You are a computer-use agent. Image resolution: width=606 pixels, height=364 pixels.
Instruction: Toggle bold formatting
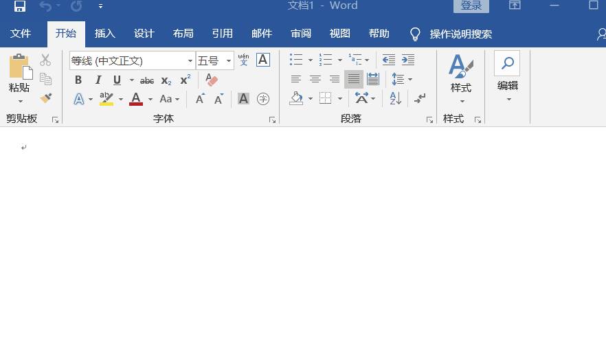pyautogui.click(x=78, y=80)
